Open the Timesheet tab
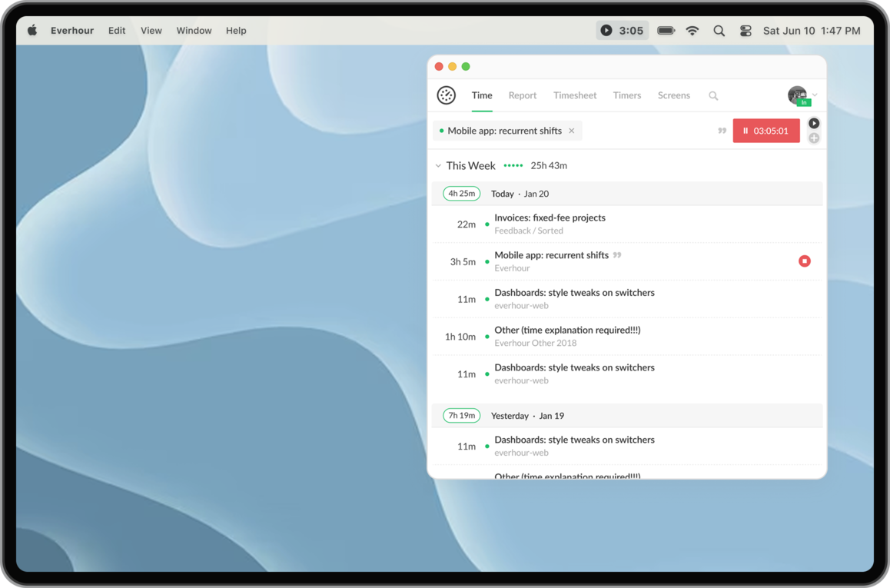Screen dimensions: 890x588 tap(575, 95)
